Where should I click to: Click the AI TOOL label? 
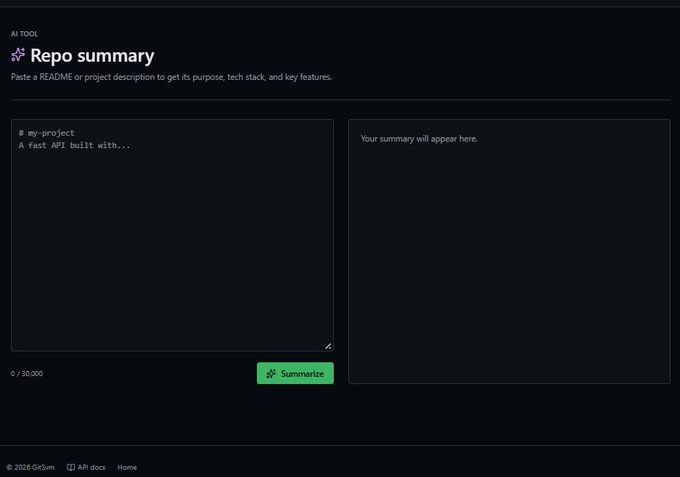point(24,34)
